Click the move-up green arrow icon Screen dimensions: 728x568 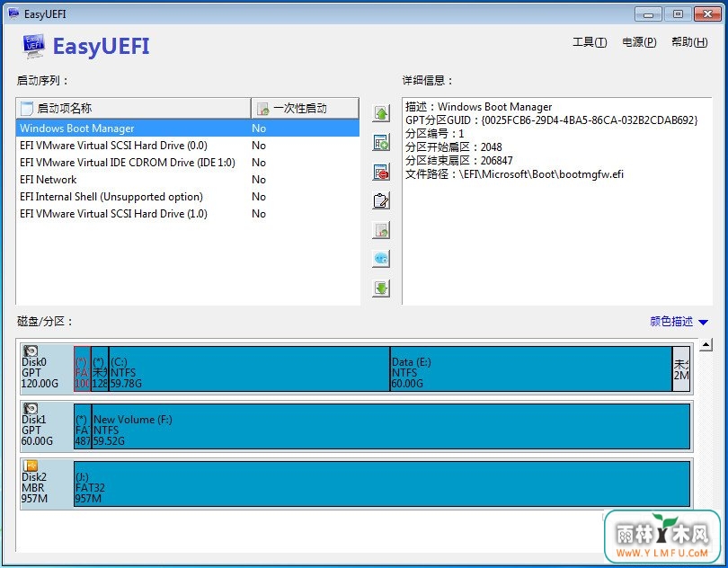point(381,113)
